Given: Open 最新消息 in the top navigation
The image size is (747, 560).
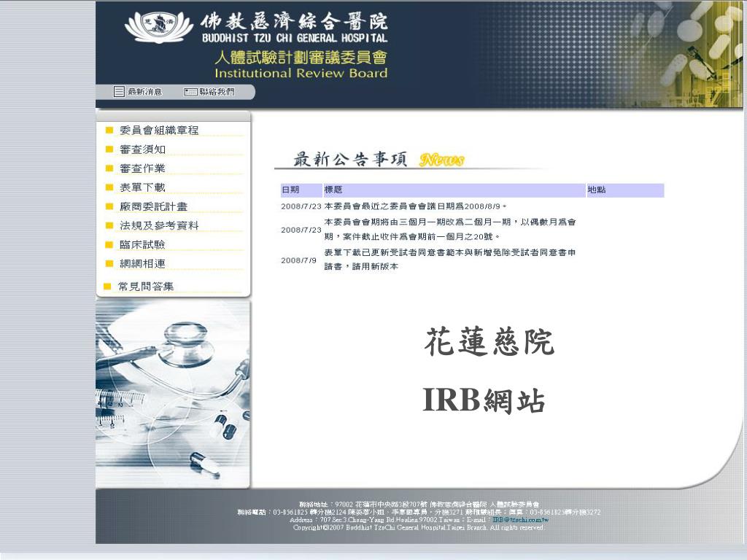Looking at the screenshot, I should tap(145, 91).
